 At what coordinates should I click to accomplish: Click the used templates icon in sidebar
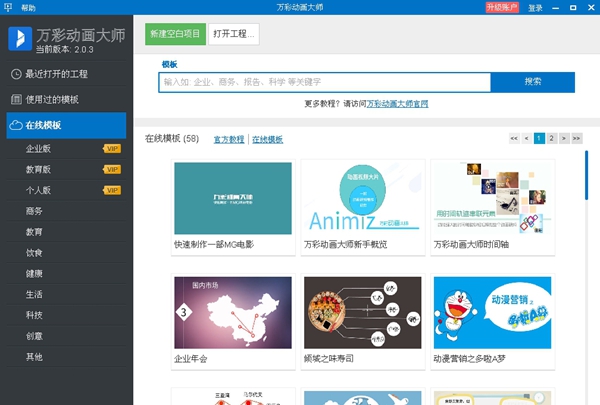[x=16, y=100]
